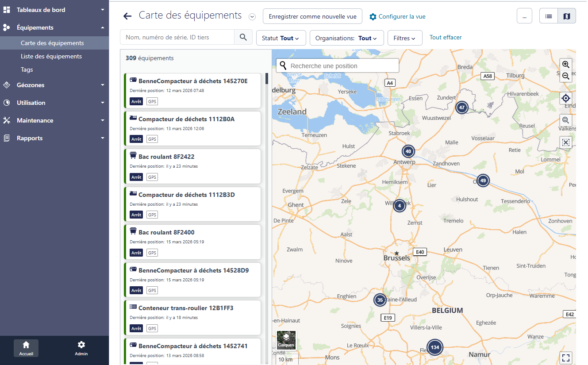
Task: Click the back arrow beside Carte des équipements
Action: click(x=127, y=16)
